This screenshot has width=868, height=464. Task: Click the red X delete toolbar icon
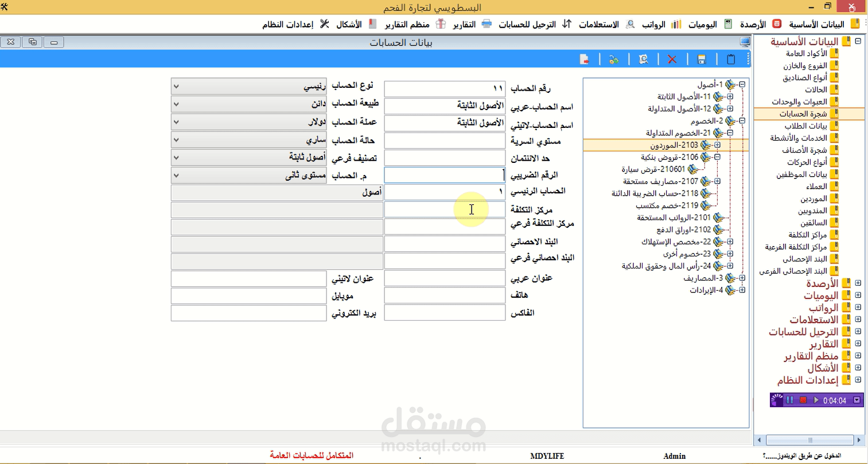pos(672,60)
